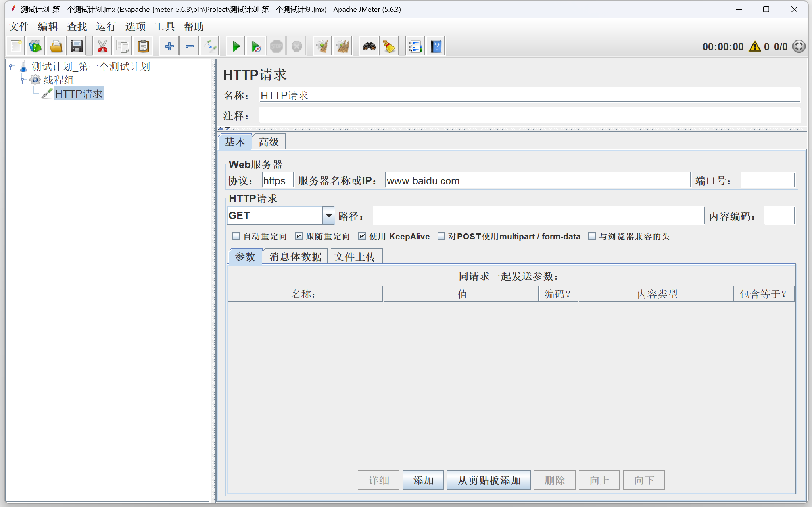
Task: Select the 基本 tab
Action: pyautogui.click(x=235, y=142)
